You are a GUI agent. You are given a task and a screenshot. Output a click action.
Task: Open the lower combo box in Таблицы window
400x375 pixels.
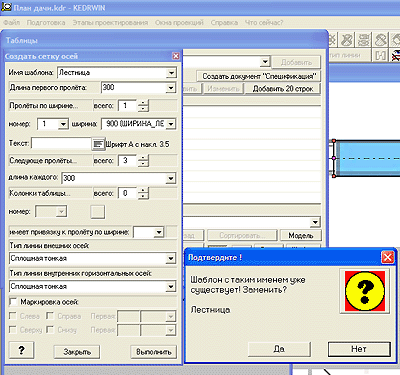(x=315, y=222)
